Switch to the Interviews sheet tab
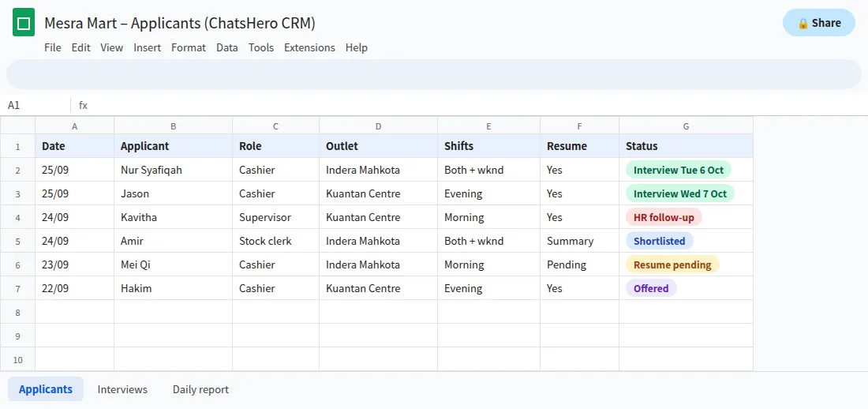The image size is (868, 409). 122,389
